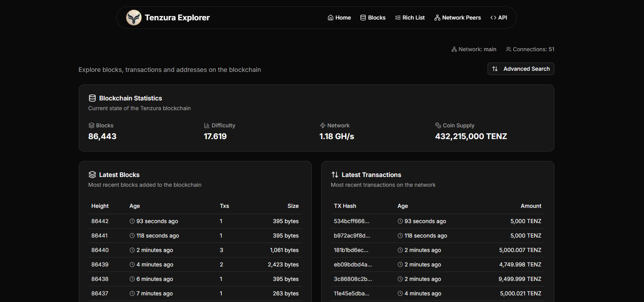This screenshot has height=302, width=644.
Task: Click the Size column header
Action: (x=293, y=206)
